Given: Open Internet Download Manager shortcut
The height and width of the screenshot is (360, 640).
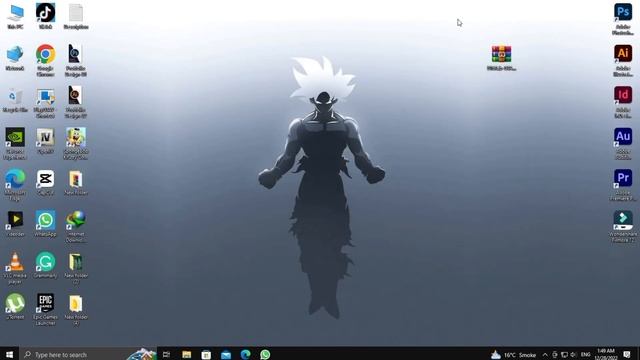Looking at the screenshot, I should (76, 227).
